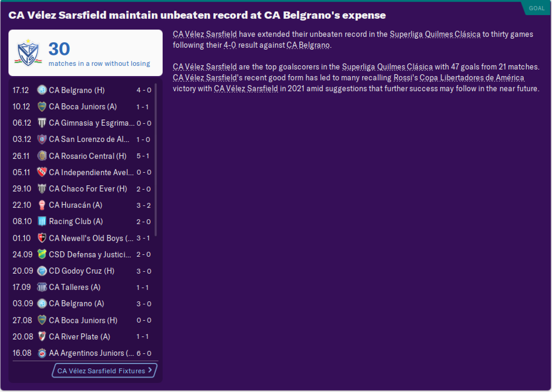Open CA Belgrano link in article text
This screenshot has height=392, width=552.
pyautogui.click(x=308, y=45)
